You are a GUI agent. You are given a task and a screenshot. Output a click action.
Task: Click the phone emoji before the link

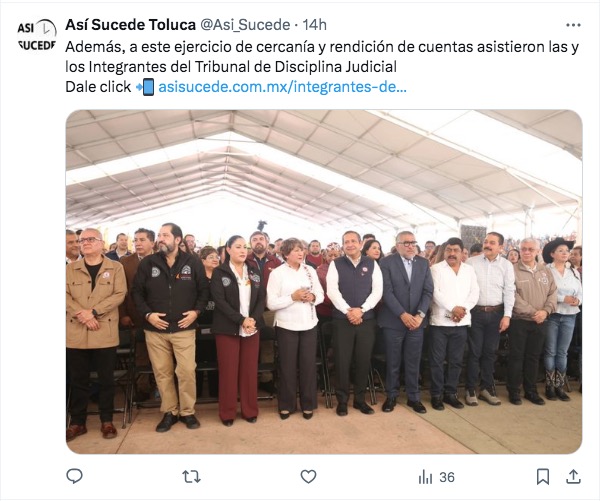(145, 87)
